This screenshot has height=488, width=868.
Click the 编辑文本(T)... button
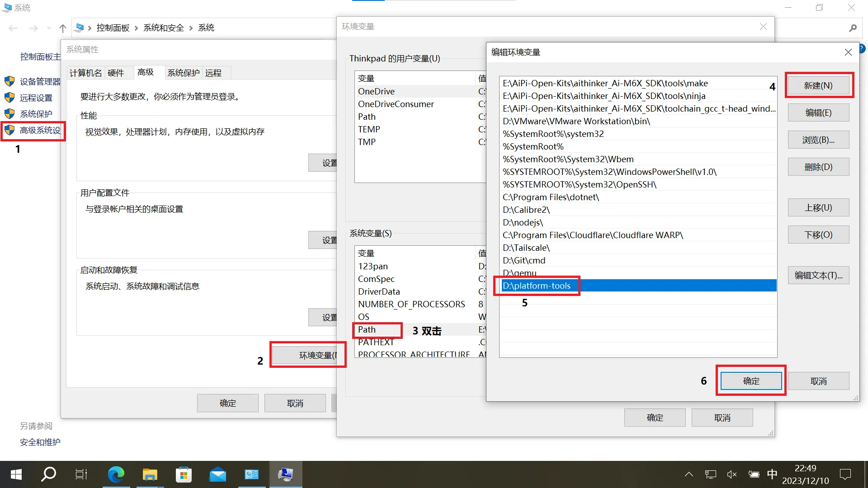point(818,275)
